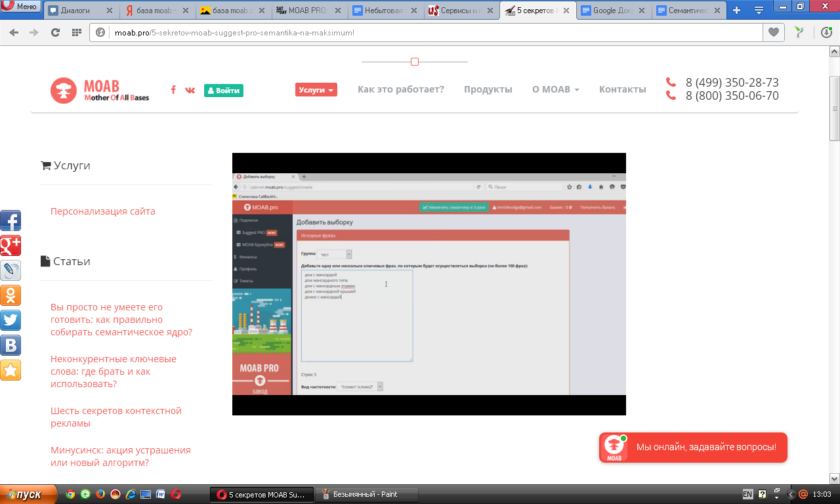Open MOAB VK page icon in header
840x504 pixels.
[x=190, y=90]
